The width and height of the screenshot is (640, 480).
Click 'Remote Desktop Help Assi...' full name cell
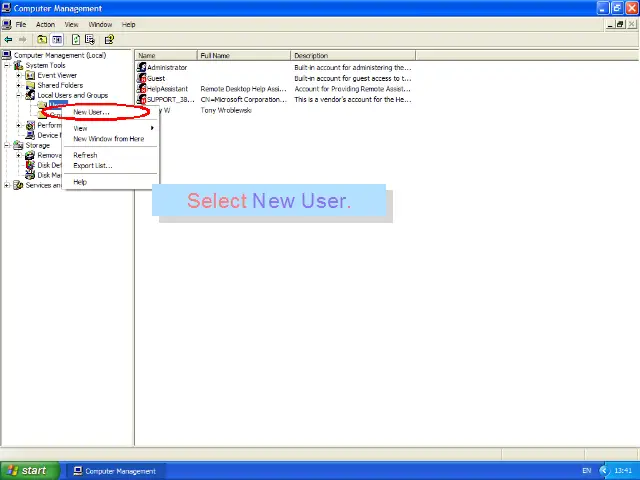pyautogui.click(x=244, y=89)
